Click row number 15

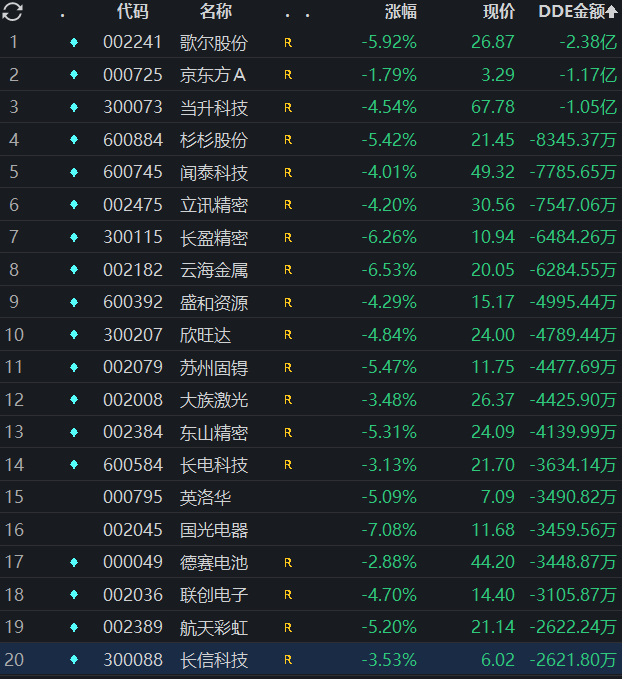pos(14,497)
